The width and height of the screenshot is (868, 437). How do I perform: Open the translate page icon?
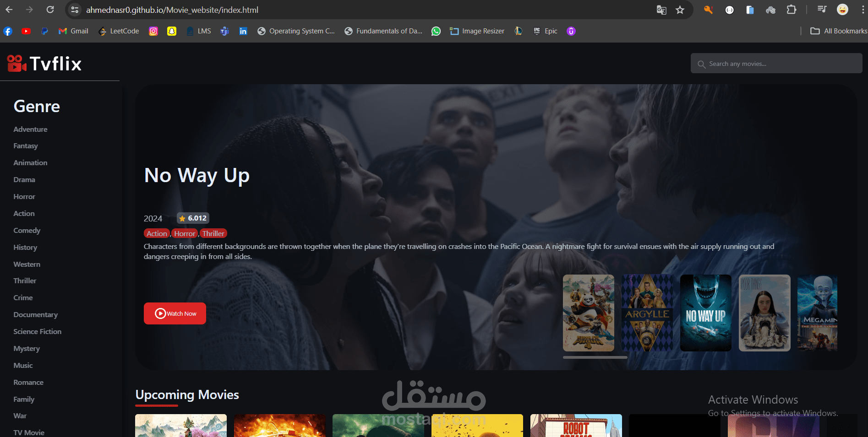pyautogui.click(x=661, y=10)
